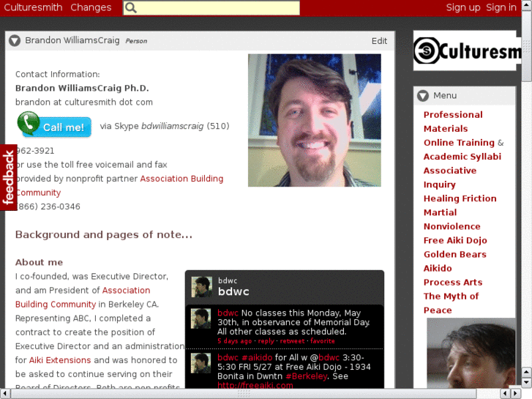Viewport: 532px width, 399px height.
Task: Open Association Building Community link under About me
Action: [x=126, y=291]
